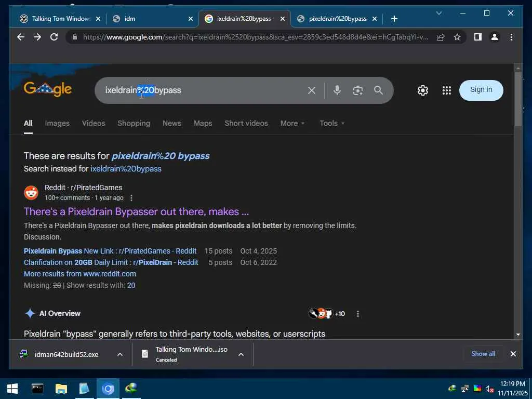This screenshot has height=399, width=532.
Task: Open the browser side panel
Action: [x=478, y=37]
